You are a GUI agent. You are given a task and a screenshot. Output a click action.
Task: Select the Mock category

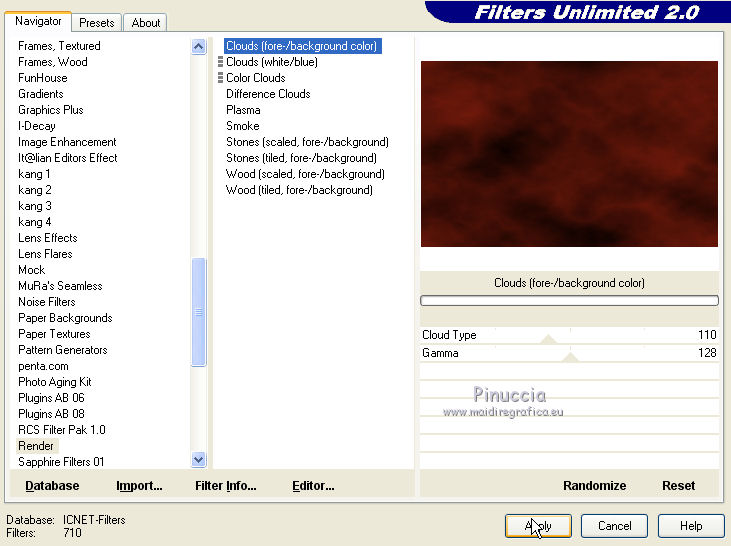31,270
